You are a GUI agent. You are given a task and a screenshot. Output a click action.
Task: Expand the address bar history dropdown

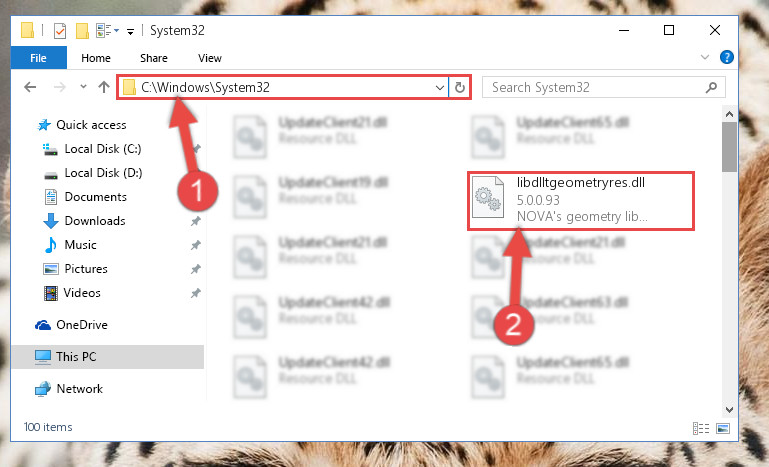pos(439,88)
